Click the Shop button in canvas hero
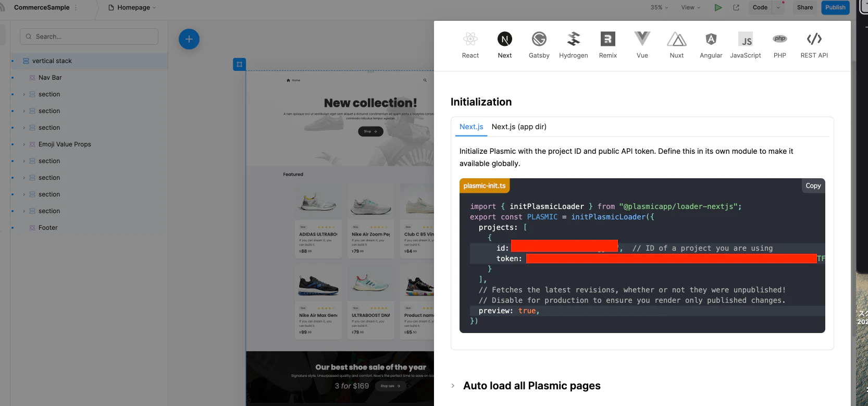 pyautogui.click(x=370, y=131)
